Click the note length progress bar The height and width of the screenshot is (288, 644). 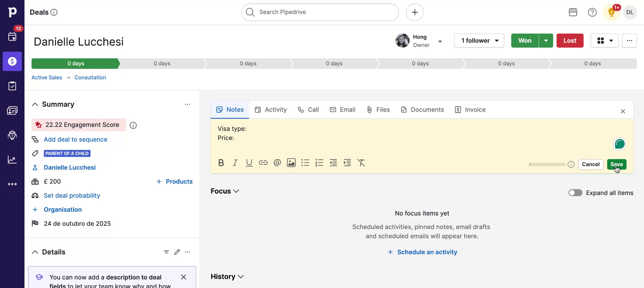pos(547,164)
